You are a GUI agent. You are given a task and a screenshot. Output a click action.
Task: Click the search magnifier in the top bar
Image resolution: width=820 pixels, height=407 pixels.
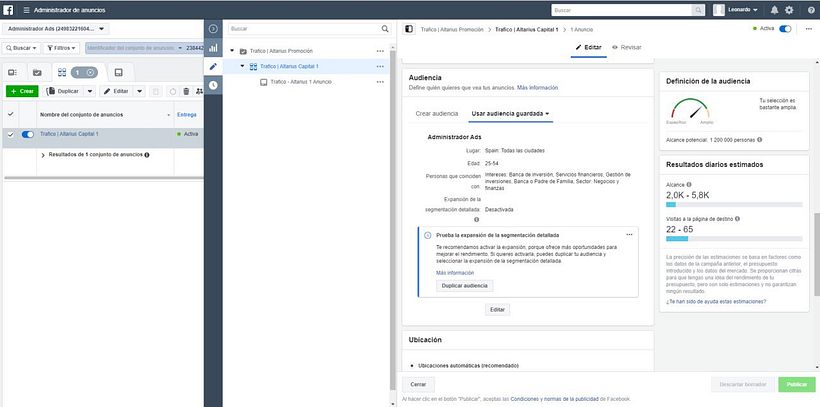coord(698,10)
